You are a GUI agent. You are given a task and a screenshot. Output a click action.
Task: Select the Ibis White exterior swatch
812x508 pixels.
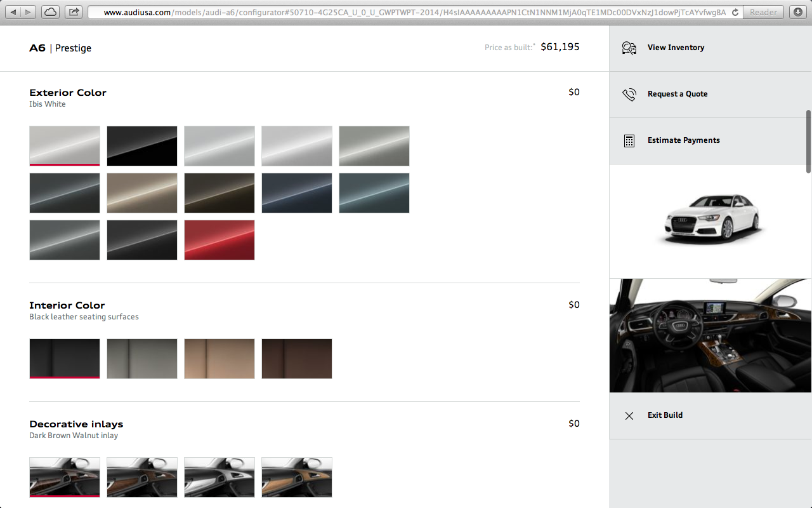click(x=65, y=146)
